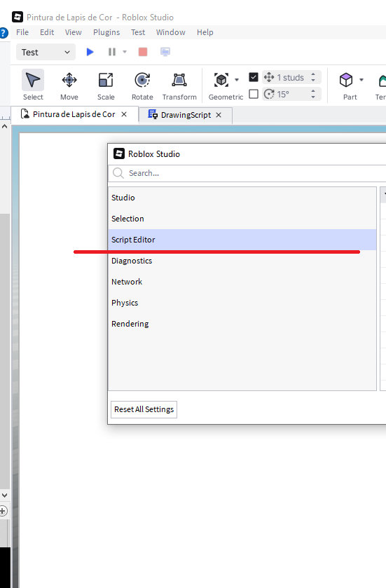The image size is (386, 588).
Task: Open the Edit menu
Action: (x=47, y=32)
